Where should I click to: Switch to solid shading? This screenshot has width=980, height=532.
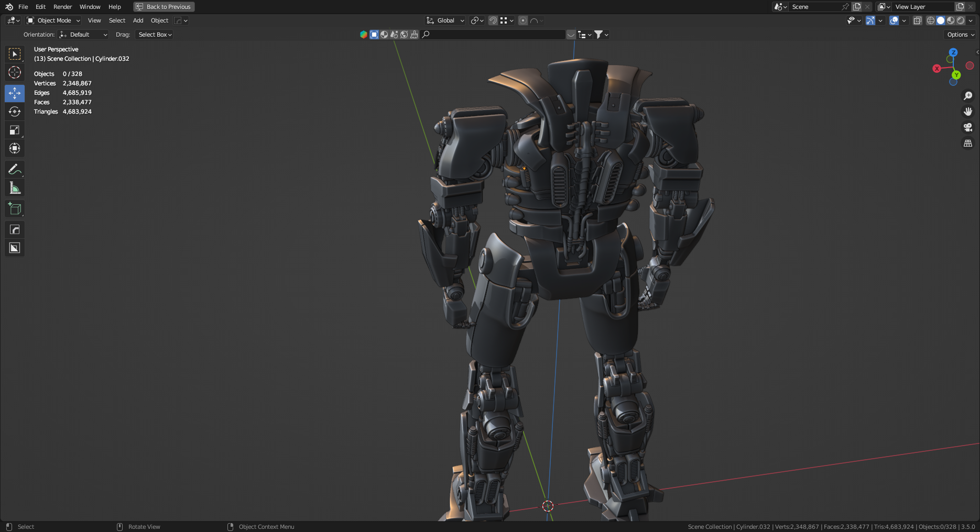941,20
